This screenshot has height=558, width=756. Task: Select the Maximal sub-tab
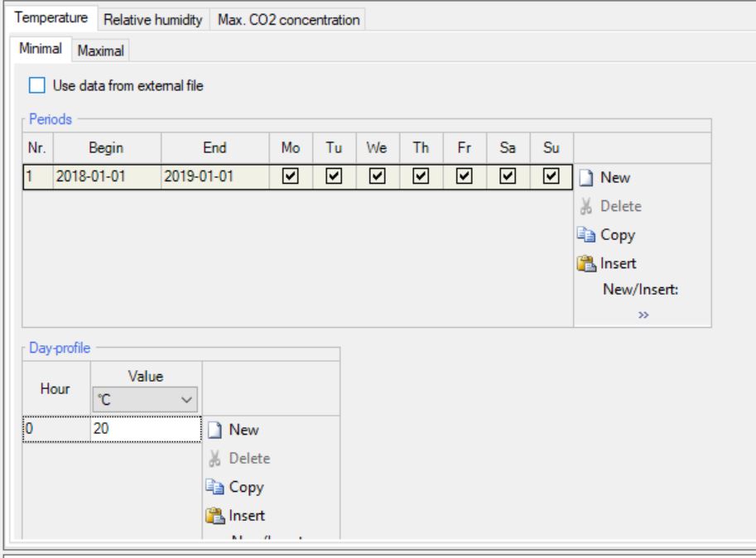tap(100, 51)
